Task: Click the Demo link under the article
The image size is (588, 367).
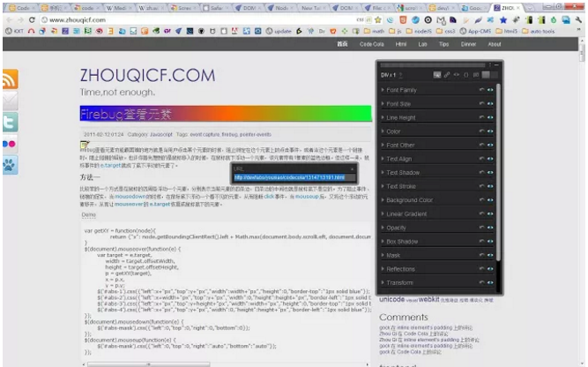Action: [89, 215]
